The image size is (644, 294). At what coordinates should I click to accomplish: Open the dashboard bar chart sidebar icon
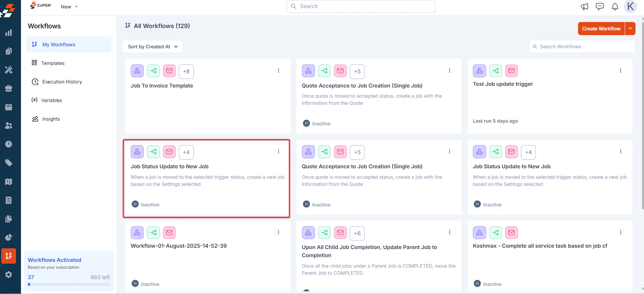pos(9,33)
